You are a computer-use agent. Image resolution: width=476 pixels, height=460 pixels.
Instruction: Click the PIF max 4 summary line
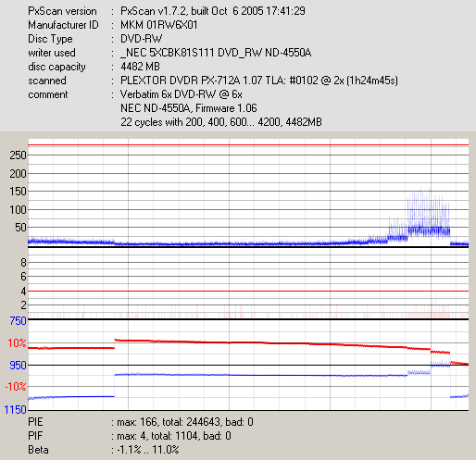click(x=130, y=436)
